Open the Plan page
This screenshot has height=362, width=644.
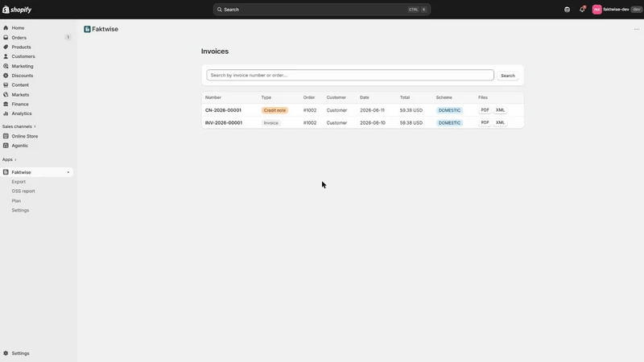pos(16,200)
